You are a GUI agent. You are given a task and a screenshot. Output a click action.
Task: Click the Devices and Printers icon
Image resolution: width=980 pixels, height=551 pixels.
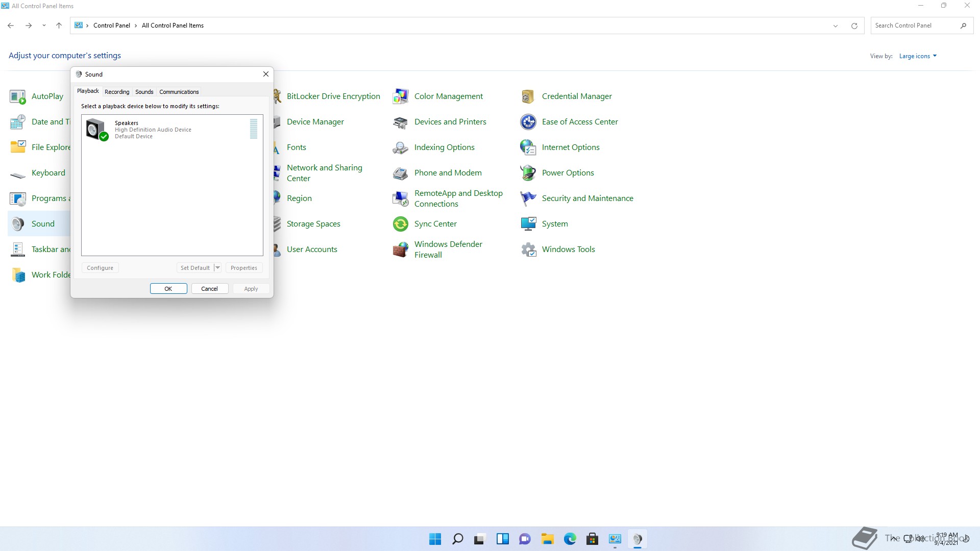coord(401,122)
